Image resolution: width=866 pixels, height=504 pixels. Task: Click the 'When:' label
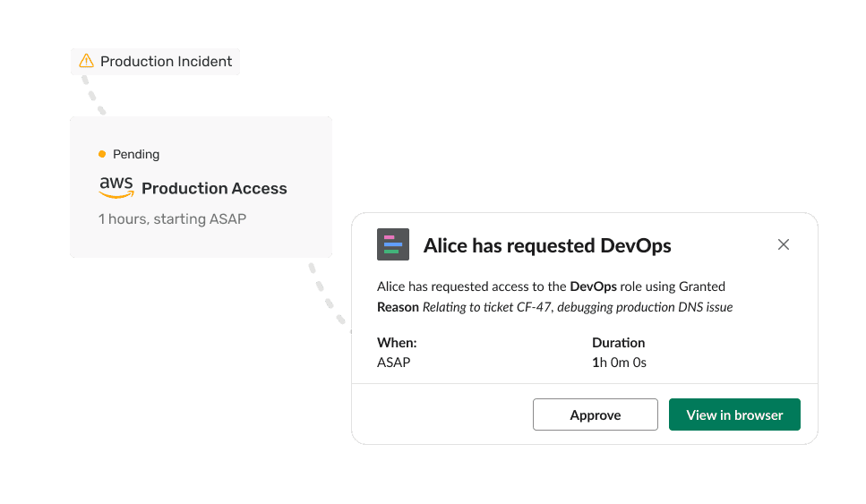[397, 343]
